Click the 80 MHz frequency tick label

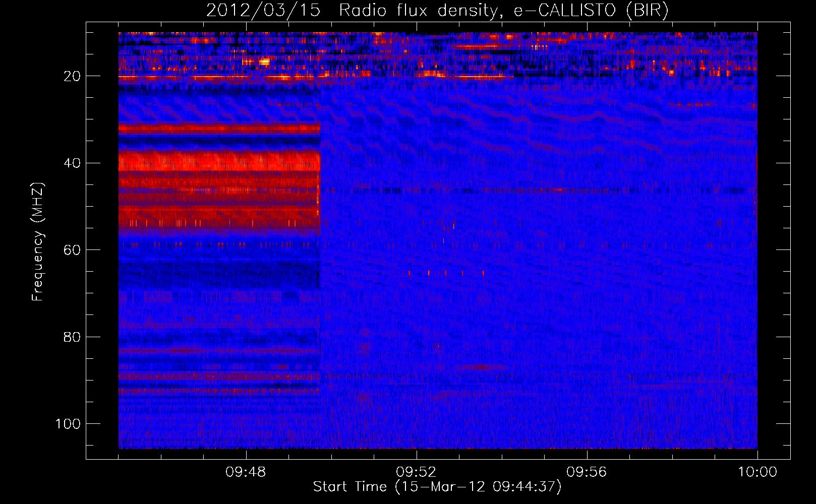pos(72,337)
